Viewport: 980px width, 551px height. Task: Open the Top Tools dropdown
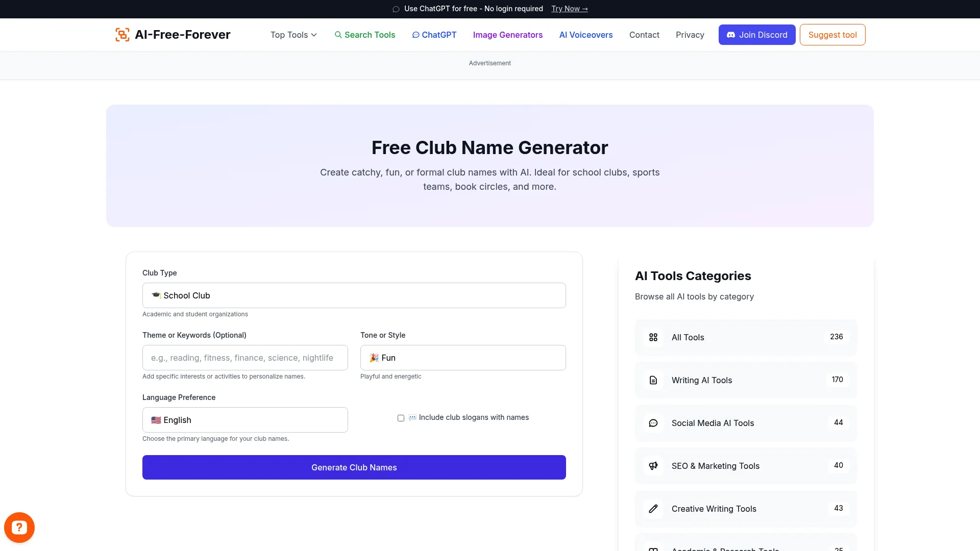click(293, 35)
